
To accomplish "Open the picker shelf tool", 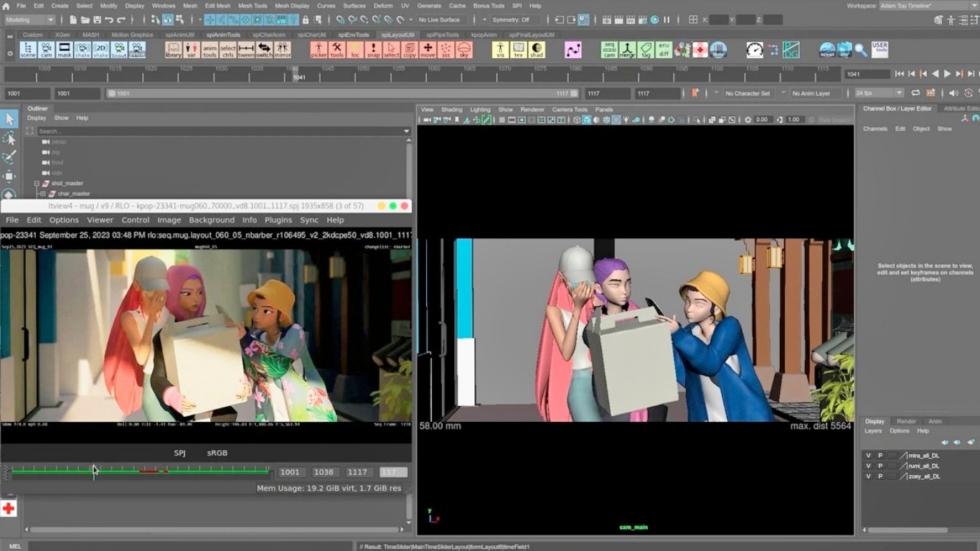I will coord(319,50).
